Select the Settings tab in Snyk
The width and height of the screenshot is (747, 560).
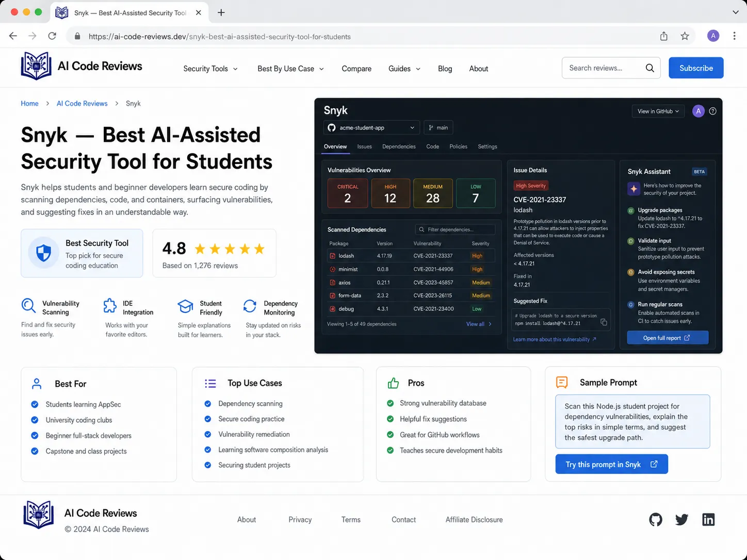(487, 146)
